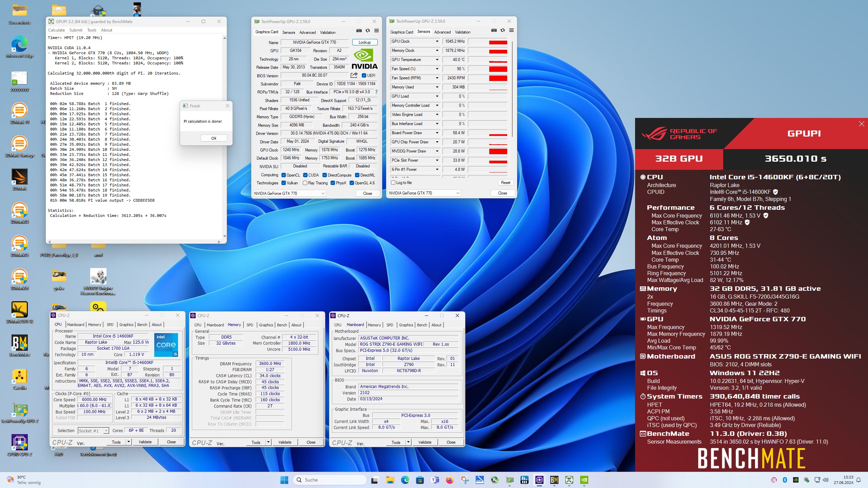Open the hamburger menu in left GPU-Z
Image resolution: width=868 pixels, height=488 pixels.
pos(376,31)
